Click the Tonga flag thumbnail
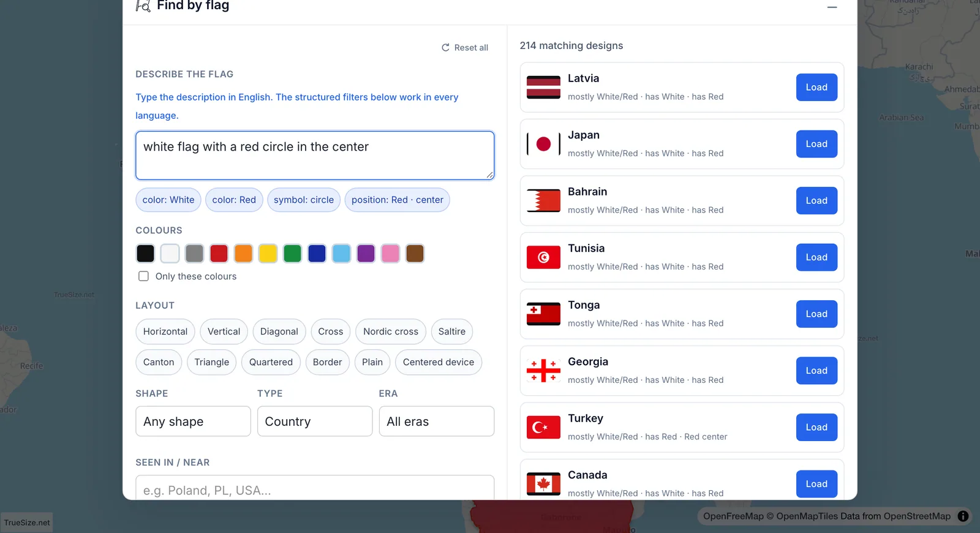Viewport: 980px width, 533px height. point(543,314)
